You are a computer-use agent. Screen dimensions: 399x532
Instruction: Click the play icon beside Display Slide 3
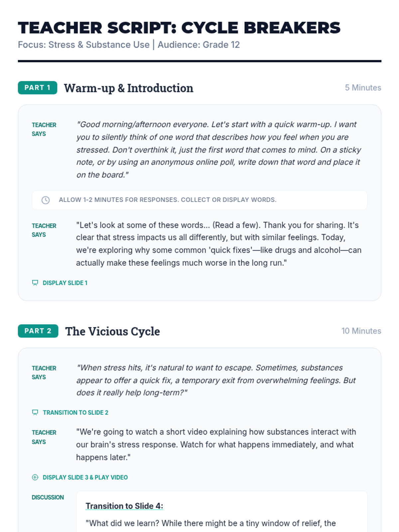pyautogui.click(x=35, y=477)
